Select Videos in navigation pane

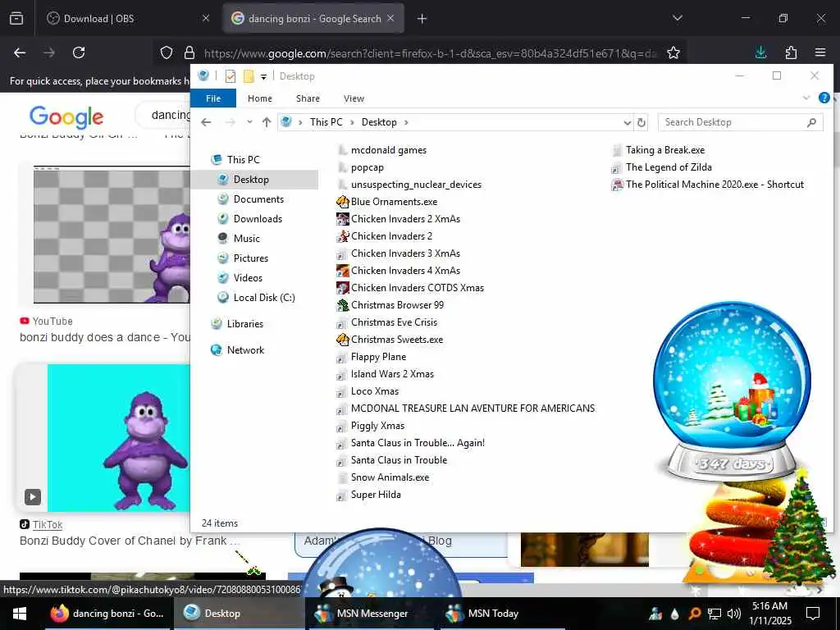click(x=248, y=278)
